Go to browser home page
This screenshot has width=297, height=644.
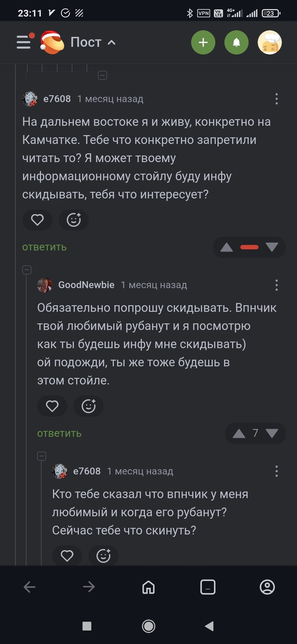pos(148,587)
